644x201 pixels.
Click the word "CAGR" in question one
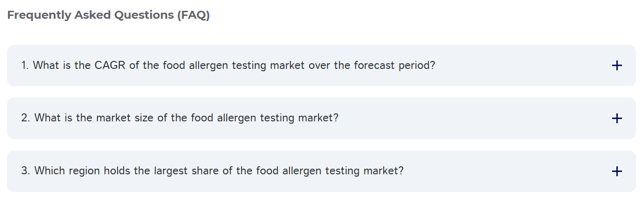click(110, 65)
